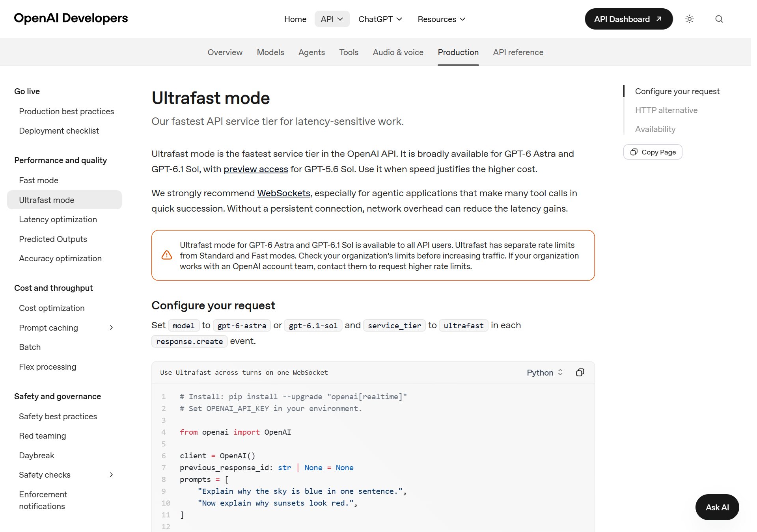
Task: Open the Ask AI chat button
Action: point(717,507)
